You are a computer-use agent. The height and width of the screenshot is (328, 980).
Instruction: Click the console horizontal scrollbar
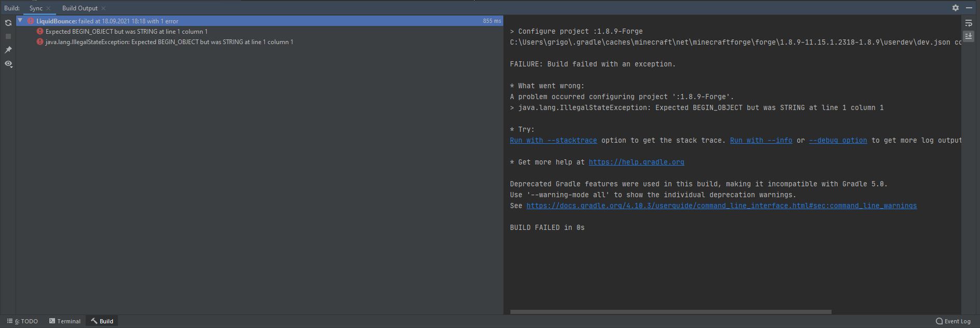click(x=670, y=312)
